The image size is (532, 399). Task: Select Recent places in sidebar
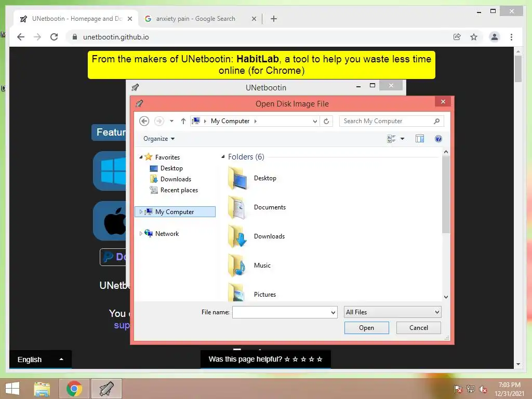pos(179,190)
